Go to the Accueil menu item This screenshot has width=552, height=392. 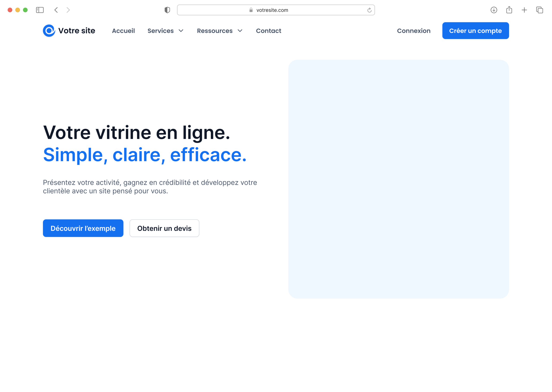click(123, 31)
